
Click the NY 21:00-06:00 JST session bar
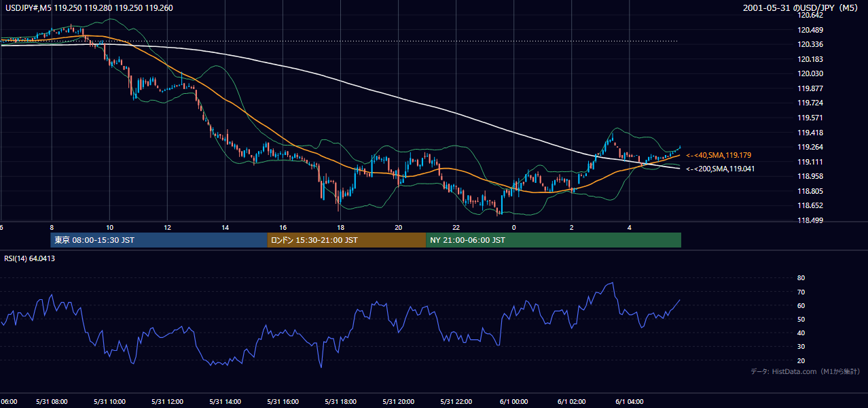click(554, 240)
